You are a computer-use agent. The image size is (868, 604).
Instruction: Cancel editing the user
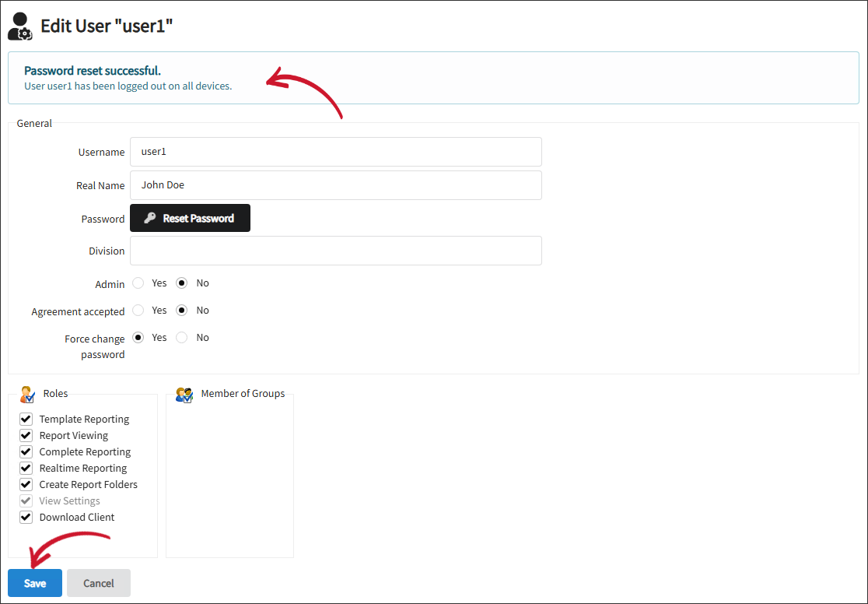coord(99,583)
